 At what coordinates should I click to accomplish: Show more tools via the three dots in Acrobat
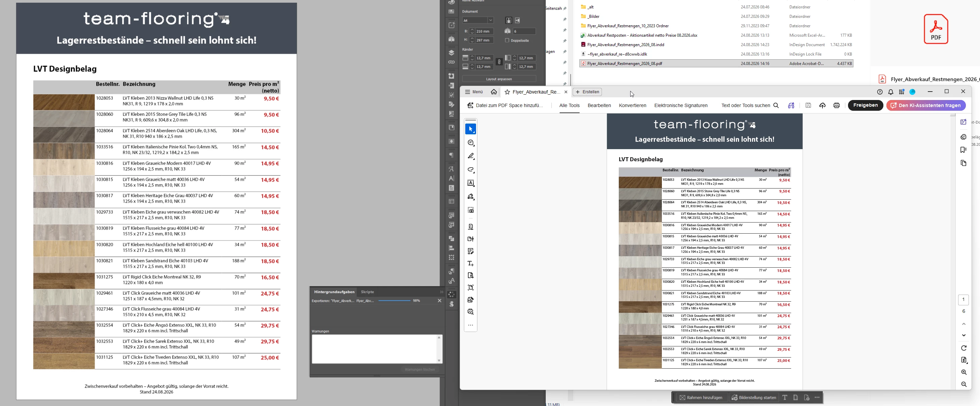click(x=471, y=325)
